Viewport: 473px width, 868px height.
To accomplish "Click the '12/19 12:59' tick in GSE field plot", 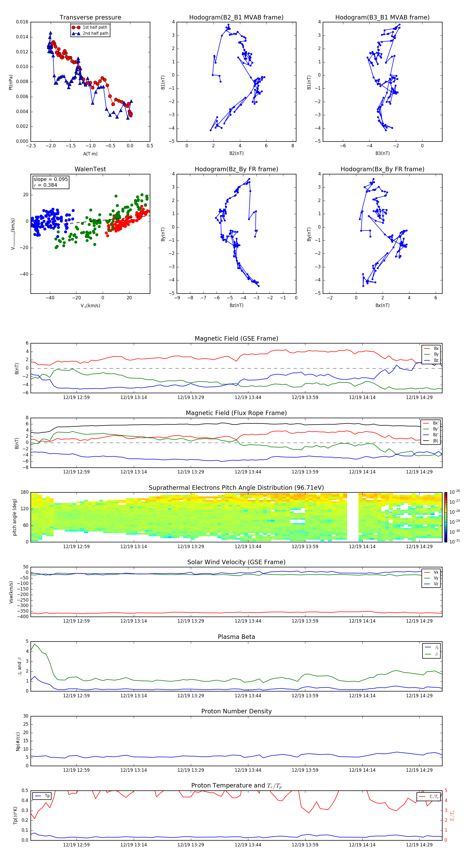I will [76, 398].
